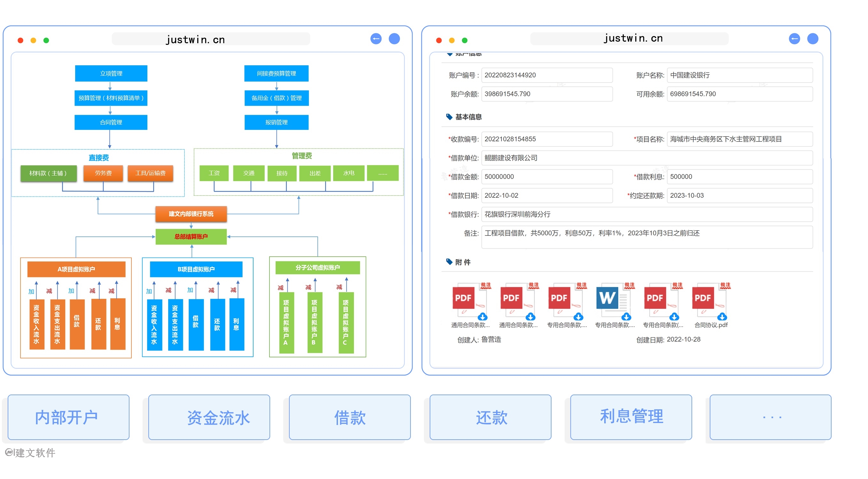This screenshot has width=868, height=479.
Task: Click the blue circle button in the left window
Action: point(394,39)
